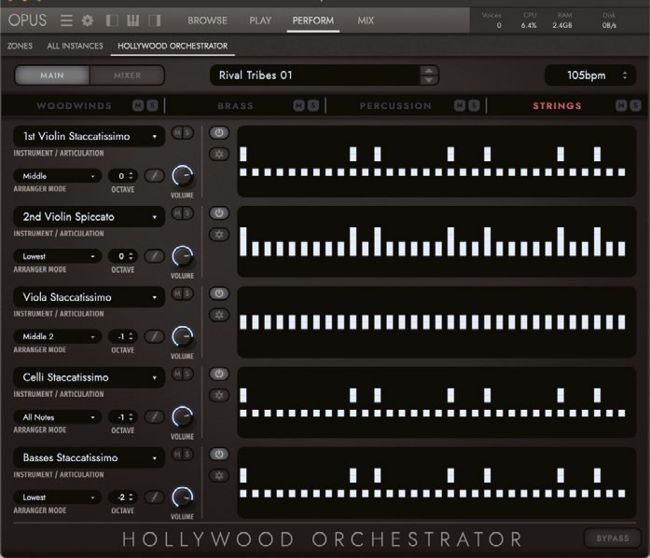Open Middle arranger mode dropdown for 1st Violin
The width and height of the screenshot is (650, 558).
tap(58, 176)
